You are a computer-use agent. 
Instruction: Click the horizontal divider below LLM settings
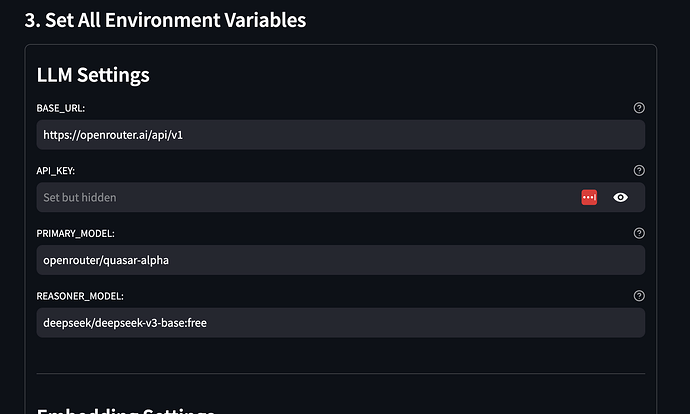tap(341, 374)
